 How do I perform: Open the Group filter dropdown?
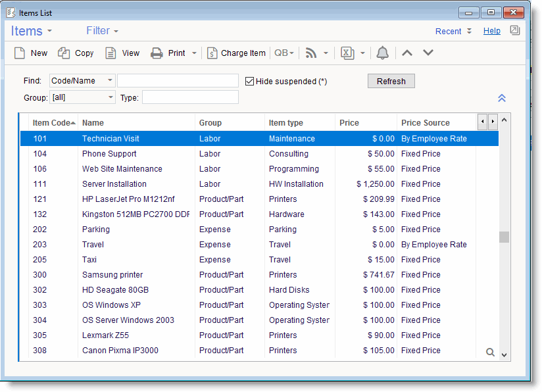(x=110, y=97)
